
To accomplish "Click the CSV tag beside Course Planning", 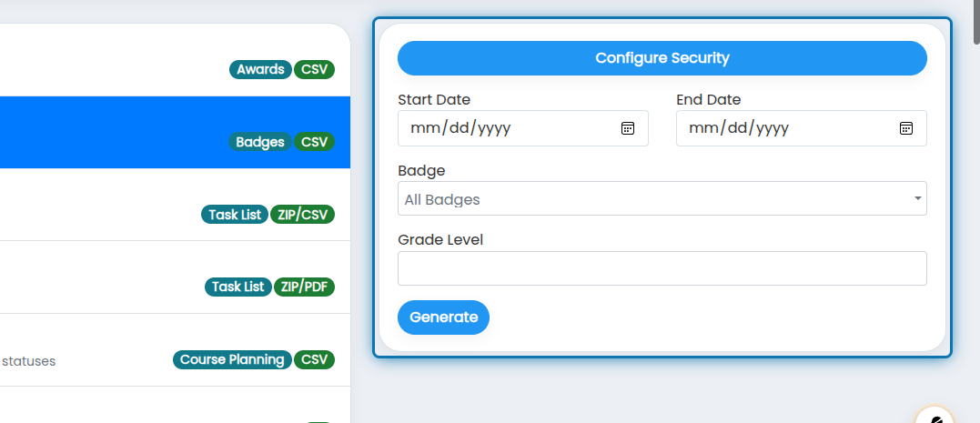I will click(x=314, y=360).
